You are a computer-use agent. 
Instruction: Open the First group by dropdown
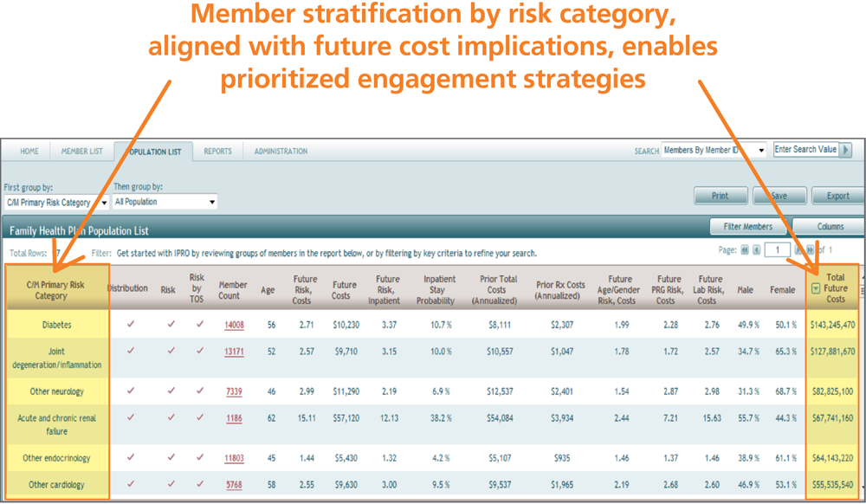pyautogui.click(x=55, y=203)
